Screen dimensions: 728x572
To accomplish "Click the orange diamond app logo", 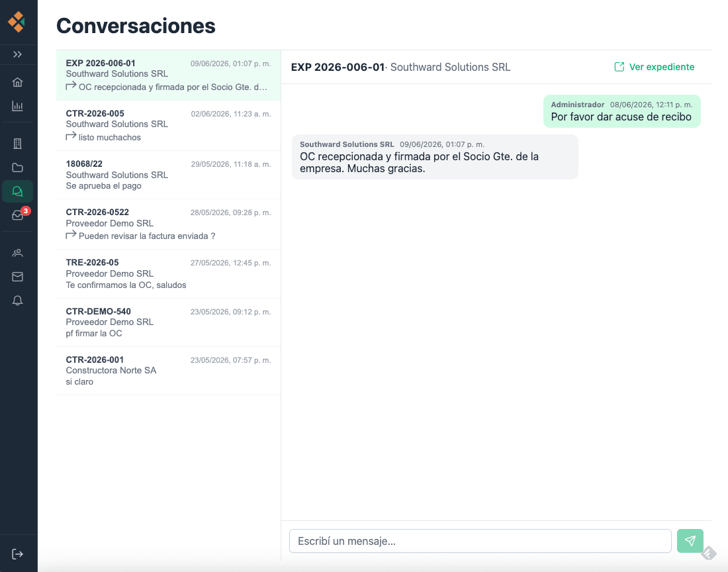I will click(x=17, y=22).
